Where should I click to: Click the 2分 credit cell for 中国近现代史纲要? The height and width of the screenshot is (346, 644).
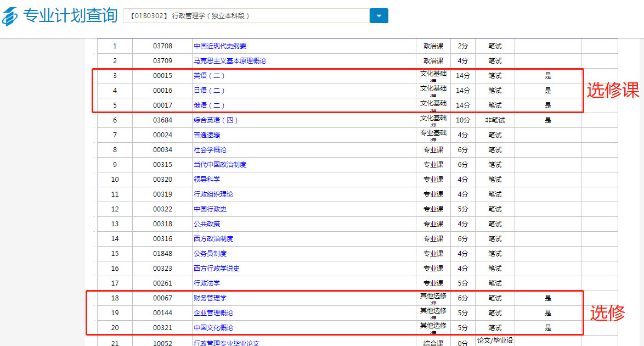[x=463, y=46]
